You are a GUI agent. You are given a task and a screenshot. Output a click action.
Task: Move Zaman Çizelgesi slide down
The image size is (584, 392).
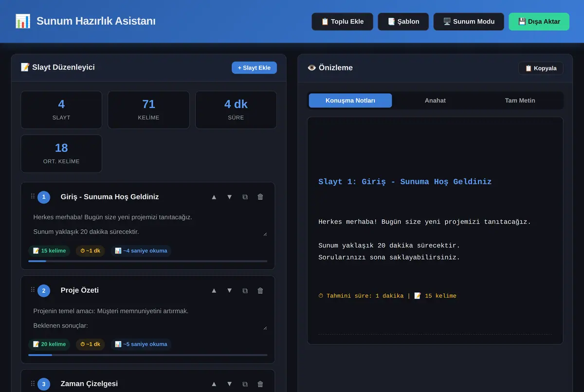[229, 384]
